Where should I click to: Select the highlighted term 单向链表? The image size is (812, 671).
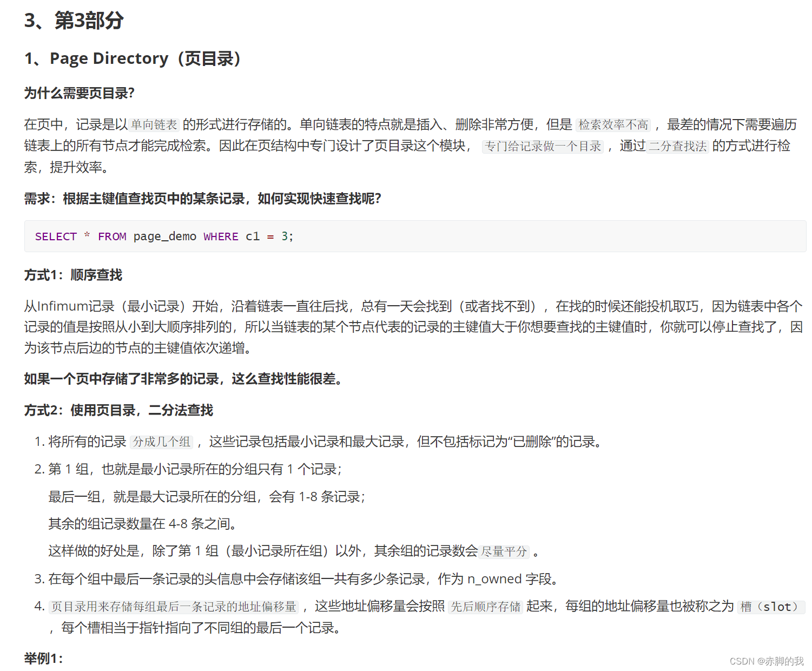point(153,124)
